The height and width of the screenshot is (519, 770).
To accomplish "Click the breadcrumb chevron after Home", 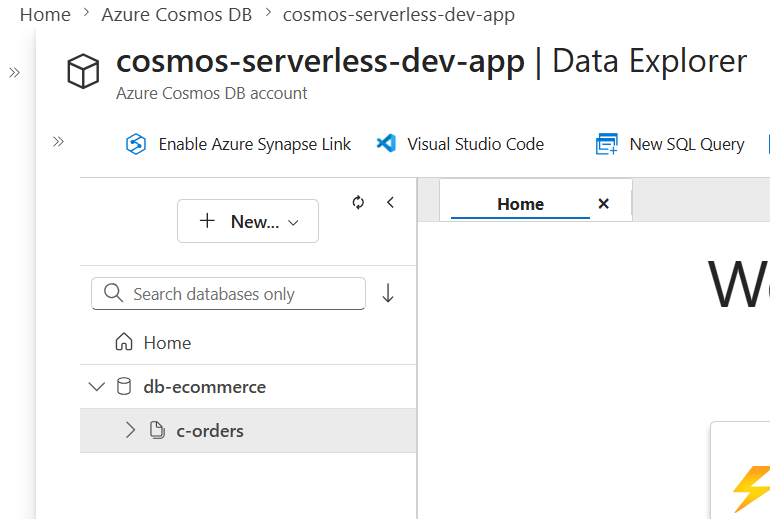I will 86,13.
